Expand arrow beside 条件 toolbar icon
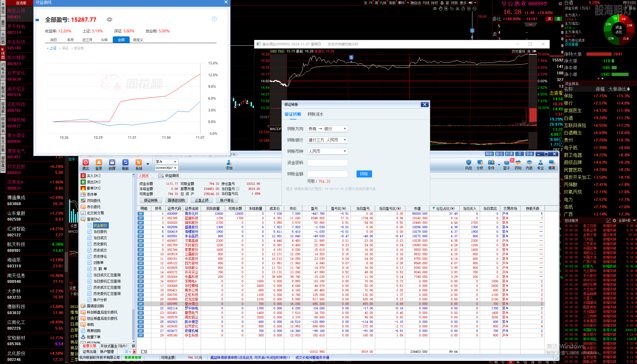The image size is (637, 364). pyautogui.click(x=499, y=164)
